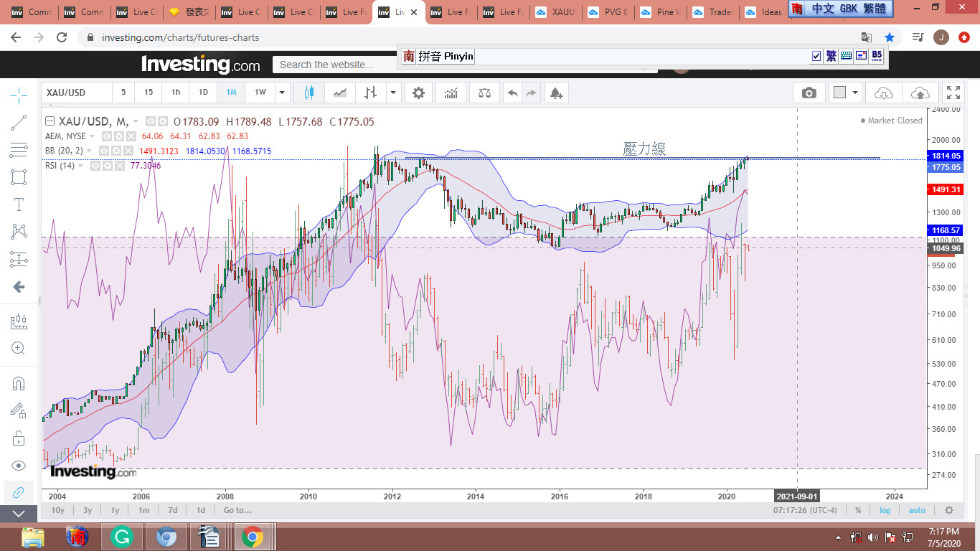The width and height of the screenshot is (980, 551).
Task: Enter fullscreen chart mode
Action: [953, 93]
